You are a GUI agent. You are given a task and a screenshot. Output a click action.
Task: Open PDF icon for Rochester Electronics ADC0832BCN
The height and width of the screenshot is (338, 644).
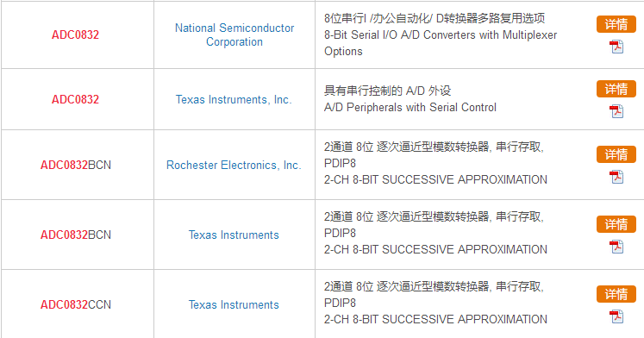click(x=616, y=177)
